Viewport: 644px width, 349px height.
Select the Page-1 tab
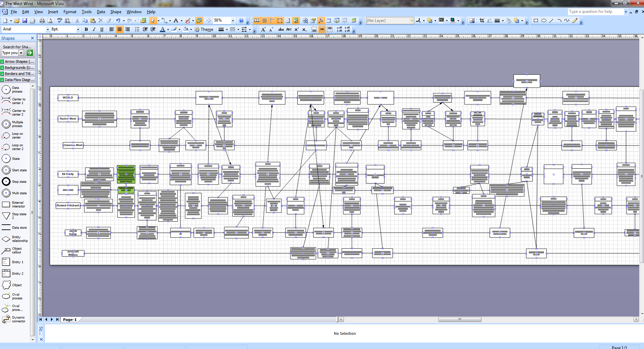pyautogui.click(x=70, y=320)
